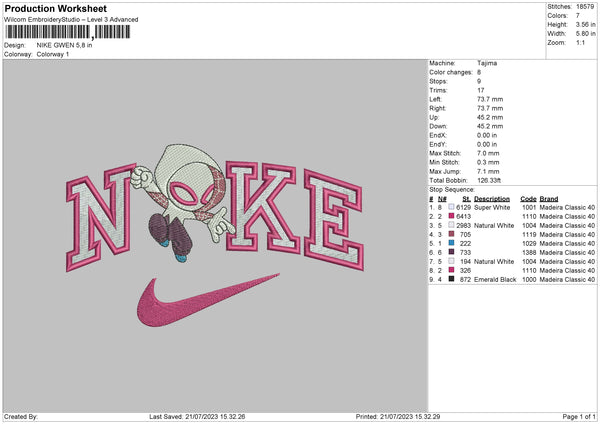Click the 'Created By:' footer label

pos(21,416)
